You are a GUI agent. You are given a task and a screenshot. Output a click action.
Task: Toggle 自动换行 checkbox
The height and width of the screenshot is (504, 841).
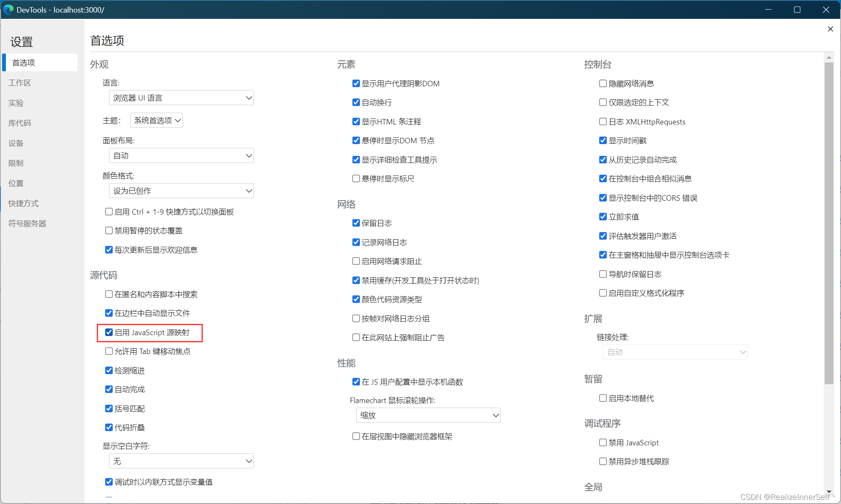tap(356, 102)
